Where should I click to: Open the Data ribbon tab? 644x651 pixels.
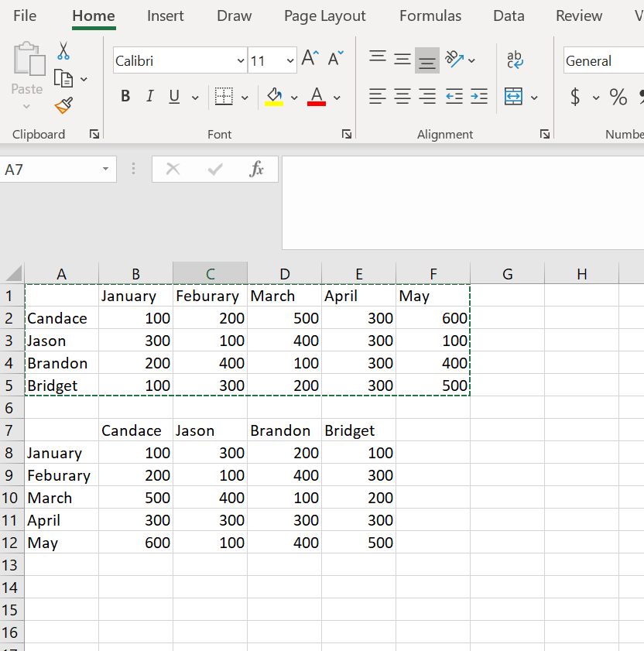pos(509,15)
